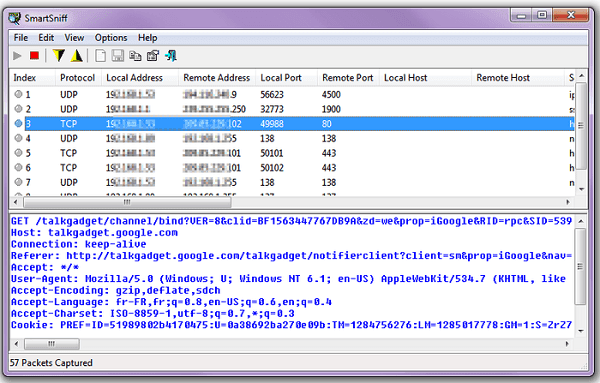Click the Accept-Language header line

[171, 302]
